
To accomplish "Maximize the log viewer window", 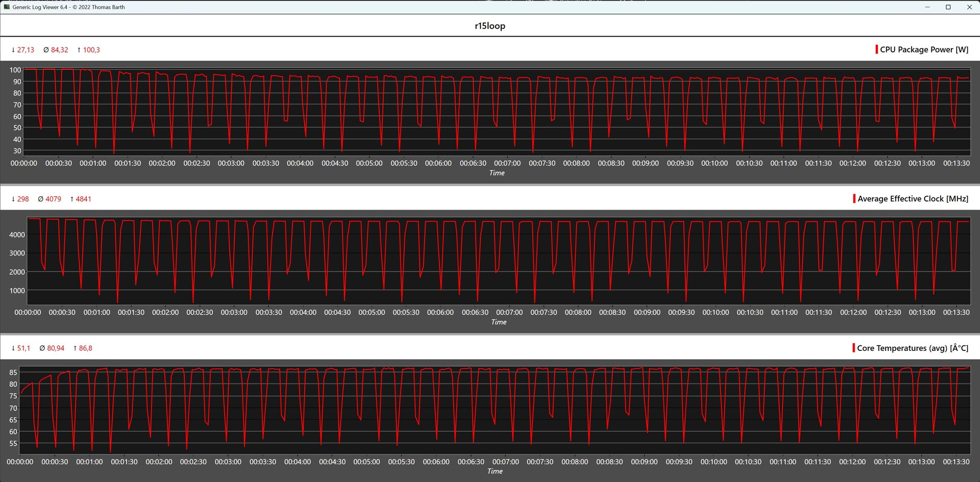I will (x=948, y=7).
